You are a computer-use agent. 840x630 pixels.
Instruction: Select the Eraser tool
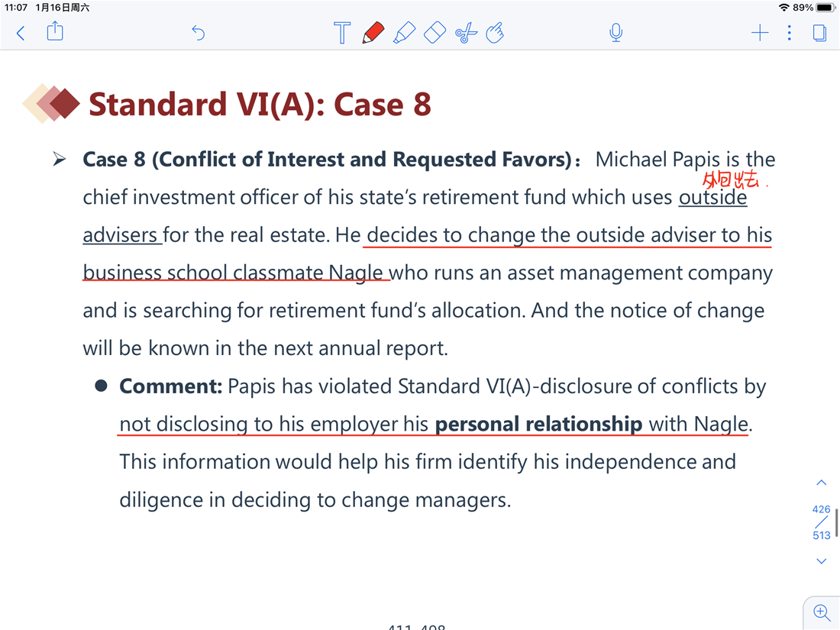pos(435,32)
